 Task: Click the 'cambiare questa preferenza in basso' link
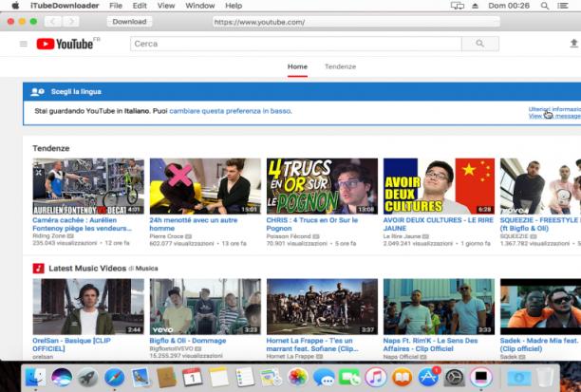(230, 111)
